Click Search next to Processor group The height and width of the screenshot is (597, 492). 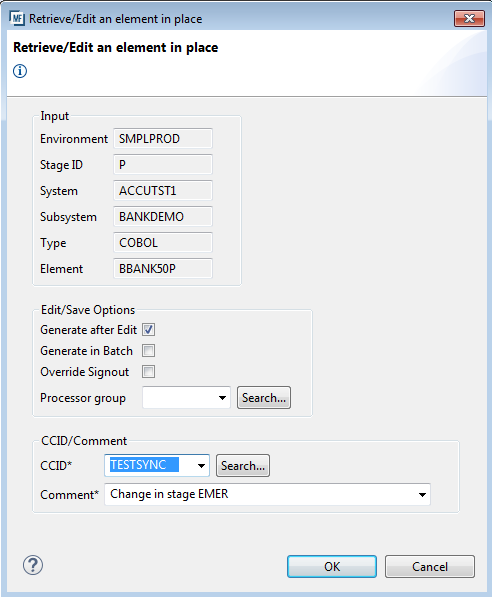point(264,398)
